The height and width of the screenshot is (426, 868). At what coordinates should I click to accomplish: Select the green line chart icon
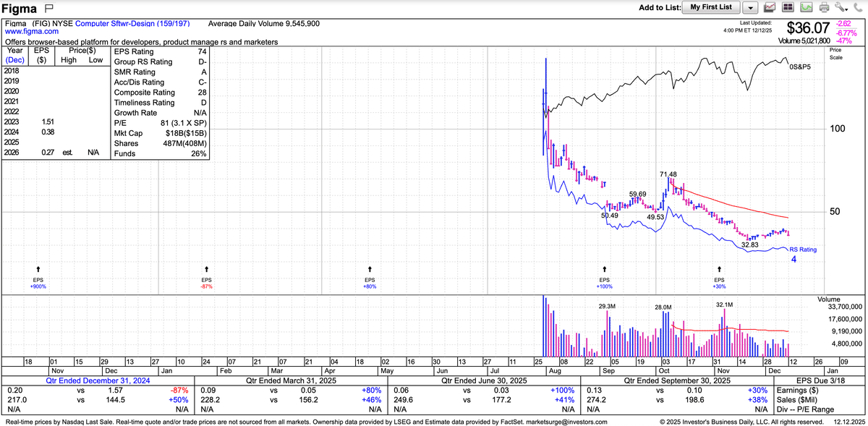805,7
